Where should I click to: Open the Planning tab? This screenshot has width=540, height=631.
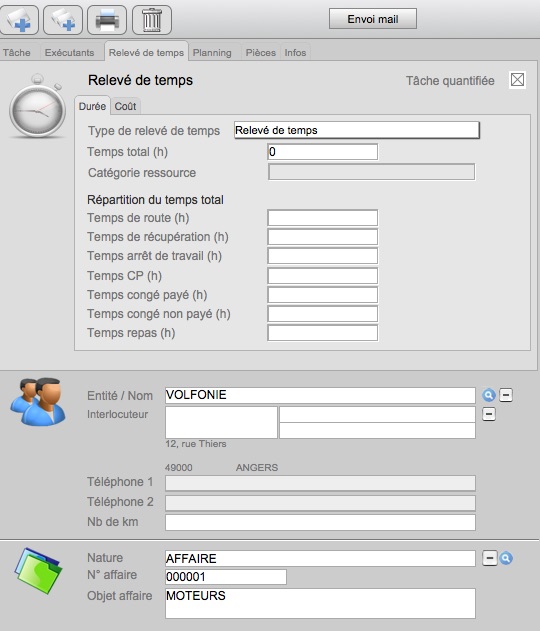click(212, 53)
